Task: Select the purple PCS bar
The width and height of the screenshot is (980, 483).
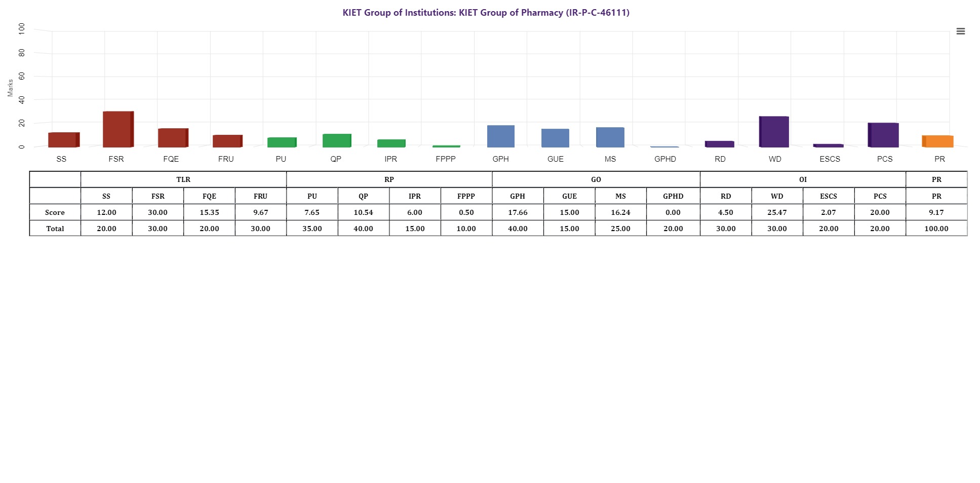Action: point(883,135)
